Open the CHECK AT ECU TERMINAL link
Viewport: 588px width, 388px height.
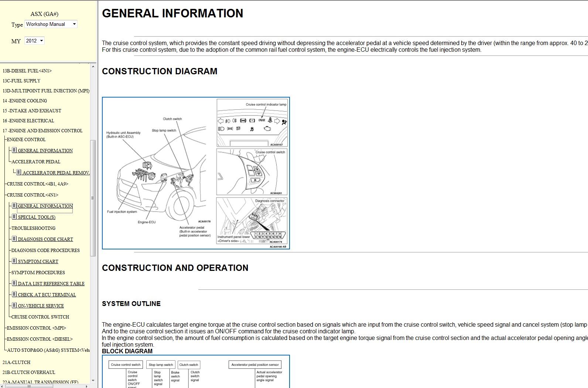(x=47, y=295)
